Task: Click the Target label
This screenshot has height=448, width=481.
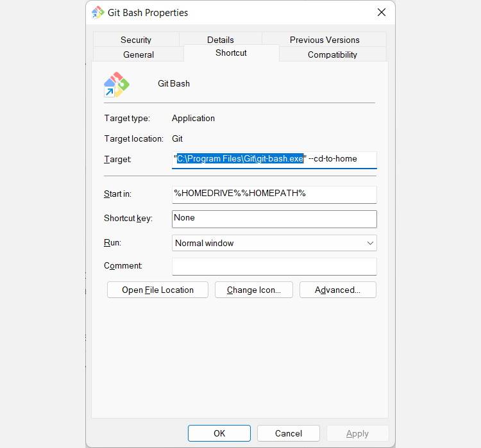Action: (117, 160)
